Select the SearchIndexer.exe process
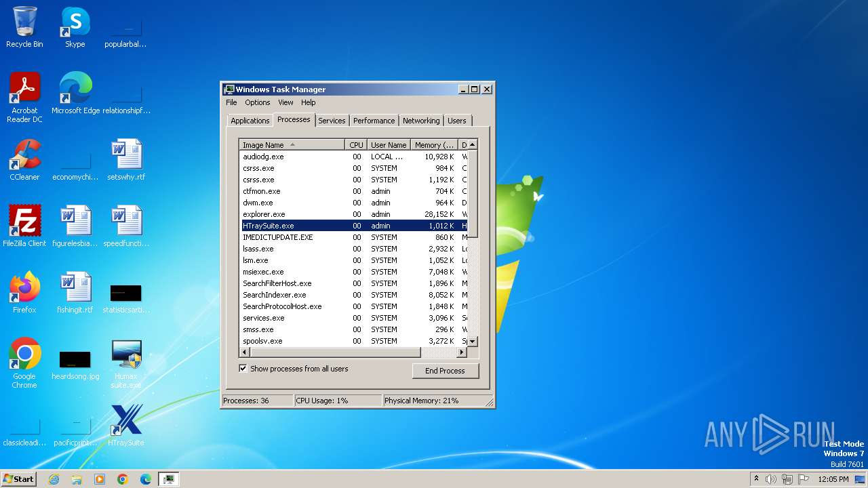Screen dimensions: 868x488 coord(353,295)
